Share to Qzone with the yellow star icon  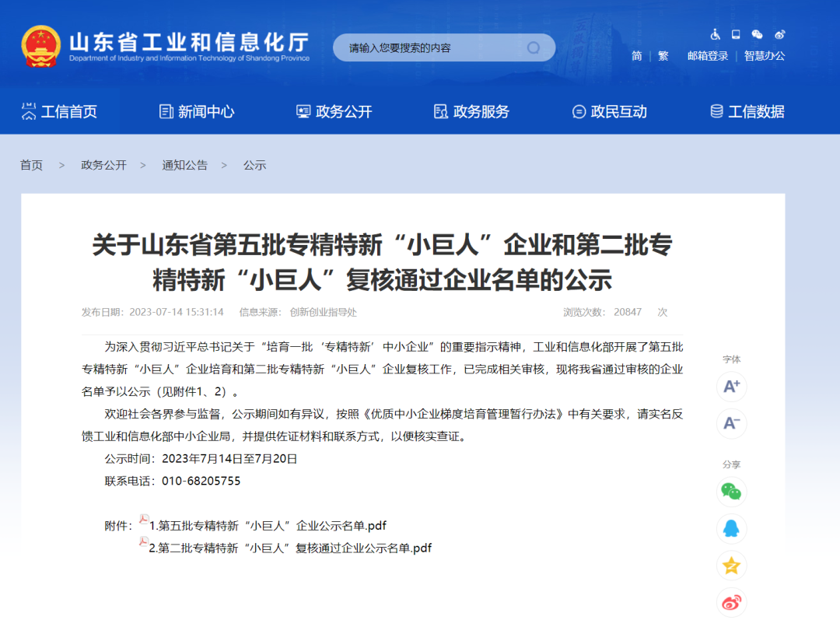tap(731, 566)
